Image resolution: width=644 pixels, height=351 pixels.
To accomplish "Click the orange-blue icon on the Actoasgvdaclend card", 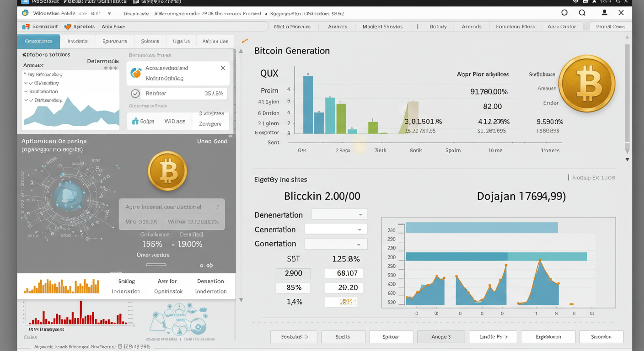I will click(x=136, y=73).
